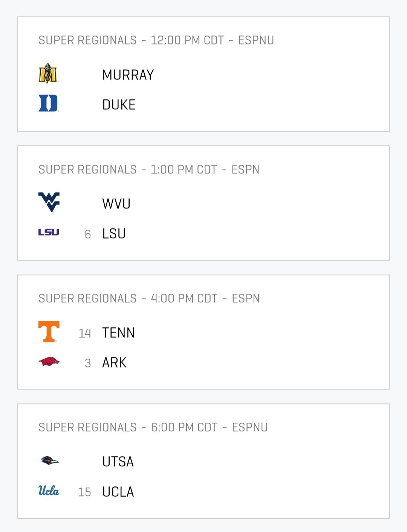Open the TENN team name
Screen dimensions: 407x532
[119, 333]
